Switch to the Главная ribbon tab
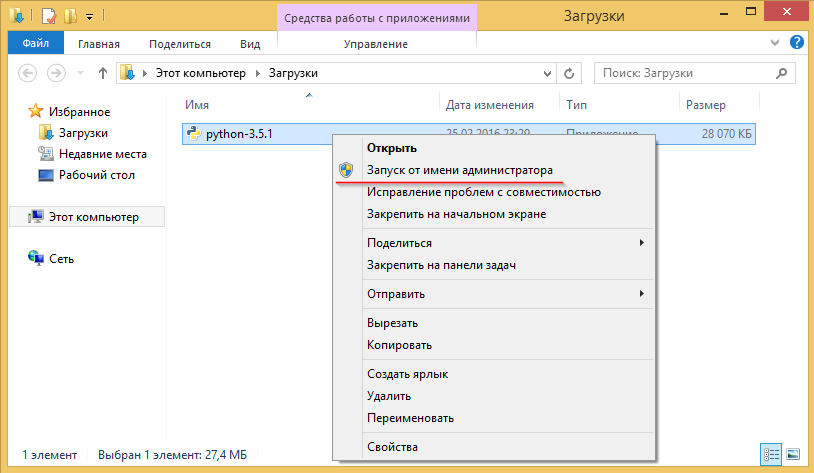This screenshot has width=814, height=473. 99,44
